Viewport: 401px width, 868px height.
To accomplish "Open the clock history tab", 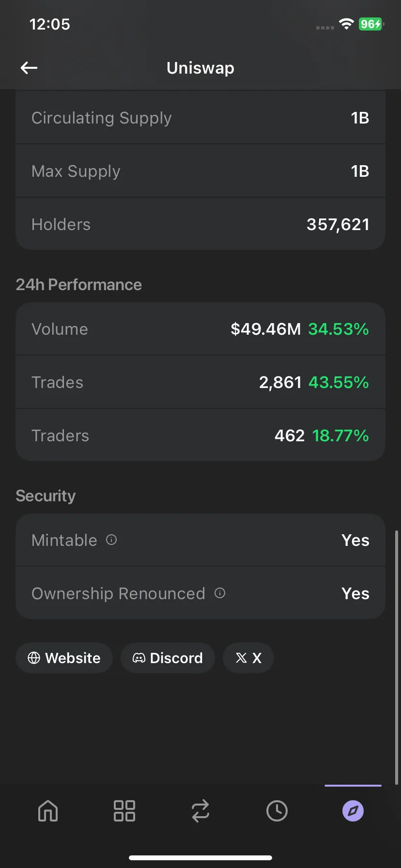I will (x=277, y=810).
